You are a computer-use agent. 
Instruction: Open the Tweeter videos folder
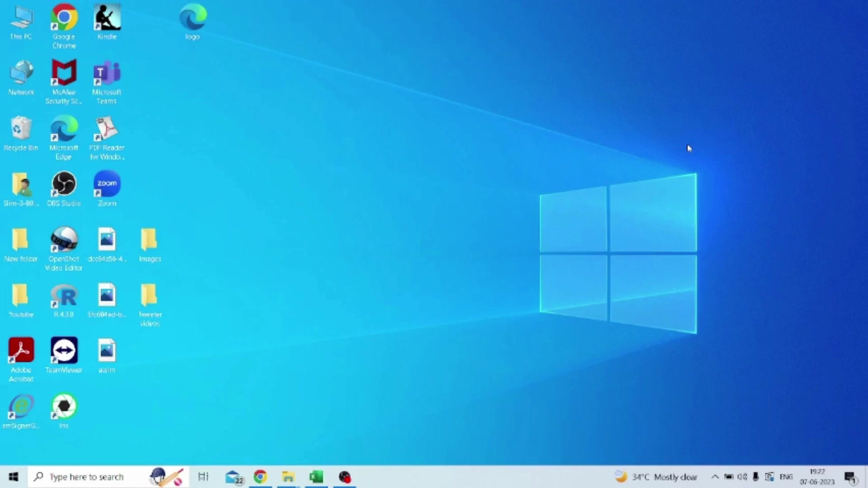pyautogui.click(x=150, y=305)
